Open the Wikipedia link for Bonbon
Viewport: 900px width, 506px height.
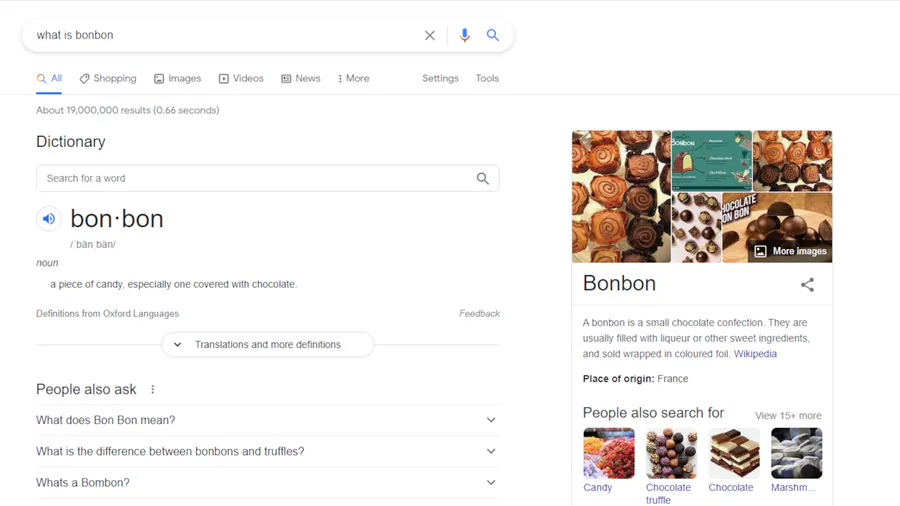pyautogui.click(x=755, y=354)
